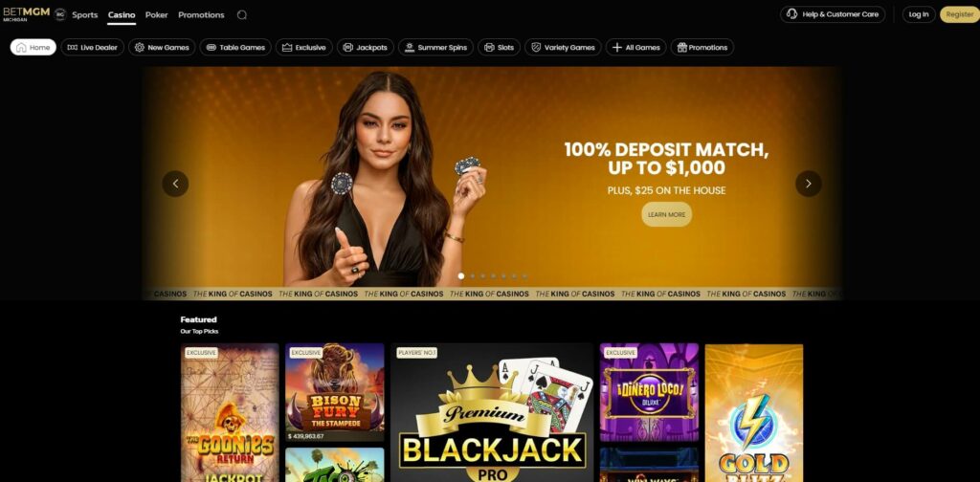Open Premium Blackjack Pro game tile

[493, 413]
